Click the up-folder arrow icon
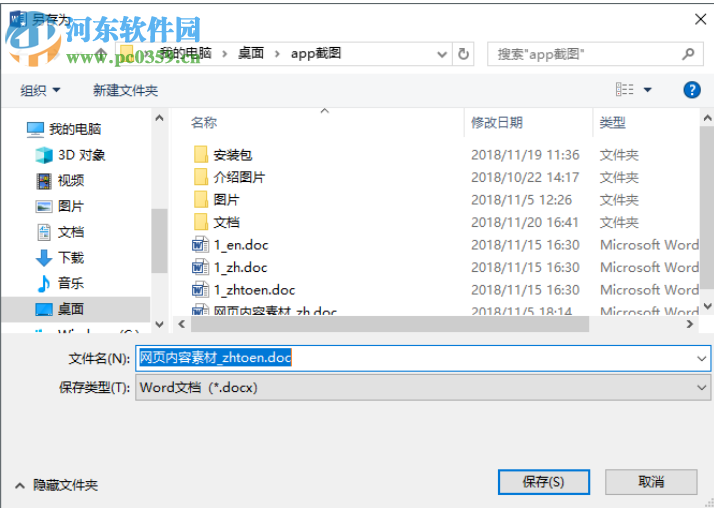 click(101, 54)
